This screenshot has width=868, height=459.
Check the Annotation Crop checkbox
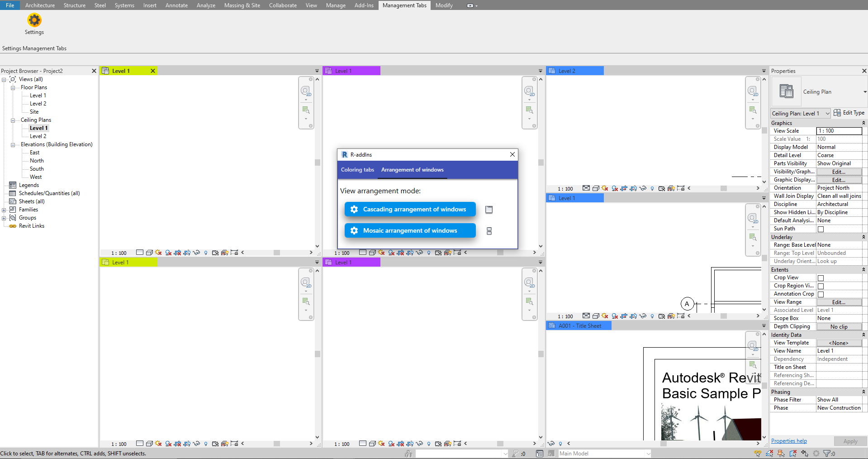pos(821,294)
